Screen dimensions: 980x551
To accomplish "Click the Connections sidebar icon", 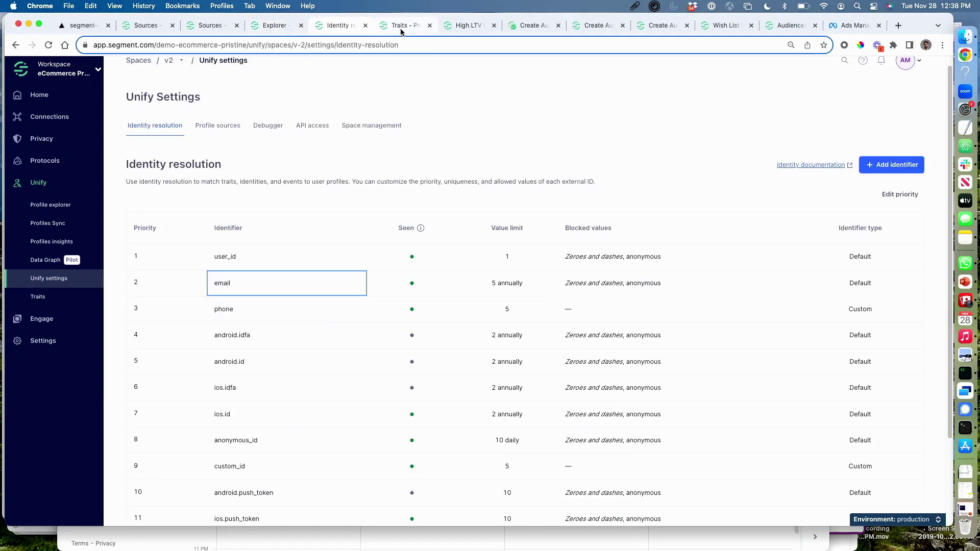I will 17,117.
